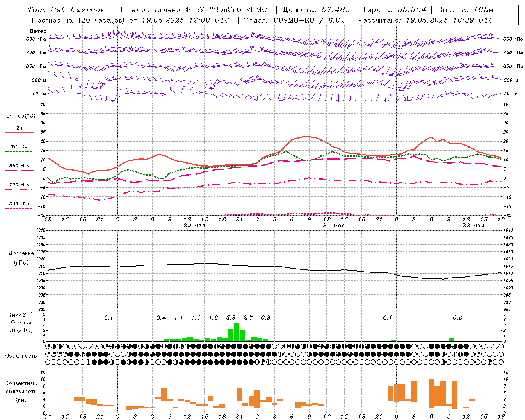The height and width of the screenshot is (420, 525).
Task: Click the longitude value Долгота: 87.485
Action: point(317,10)
